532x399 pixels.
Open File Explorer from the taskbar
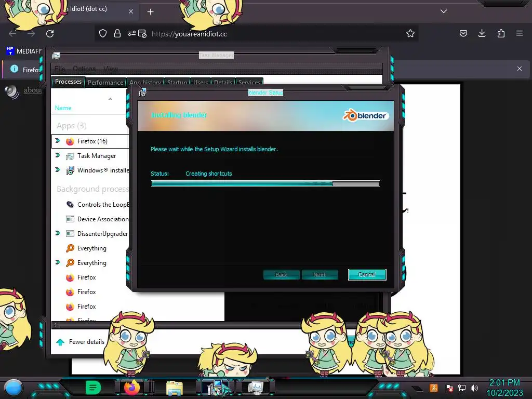coord(175,388)
